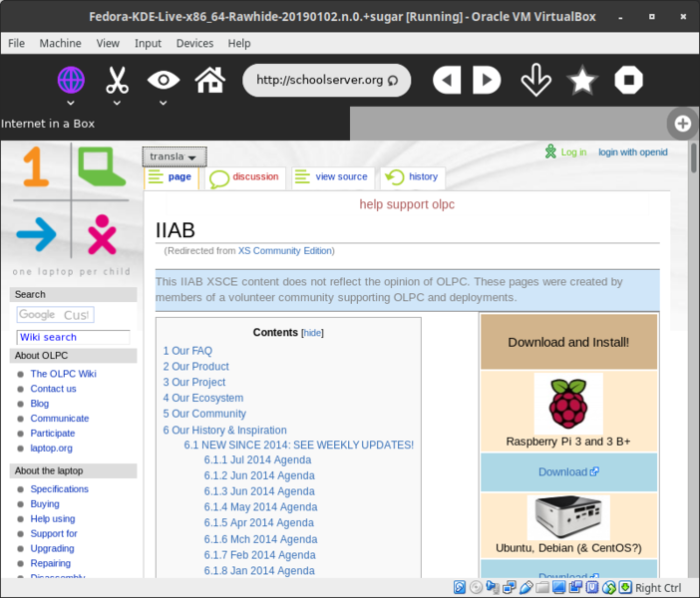Bookmark the page with the star icon
The image size is (700, 598).
coord(582,81)
